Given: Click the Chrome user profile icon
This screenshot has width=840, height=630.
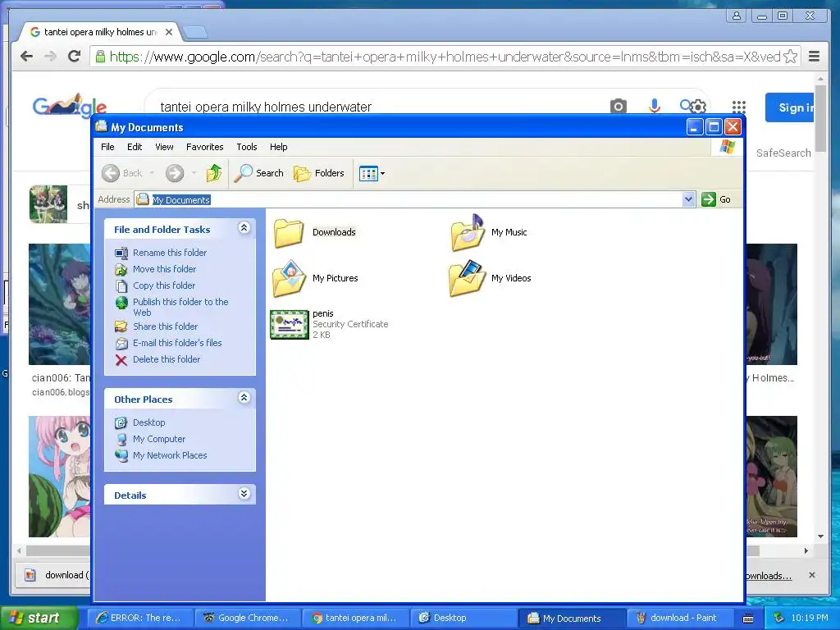Looking at the screenshot, I should [737, 16].
